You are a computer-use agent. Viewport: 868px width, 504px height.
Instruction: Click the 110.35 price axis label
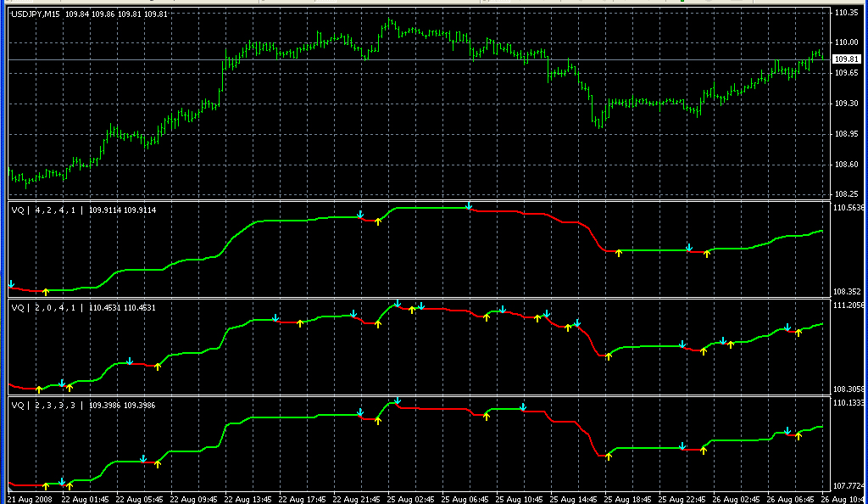pyautogui.click(x=846, y=13)
